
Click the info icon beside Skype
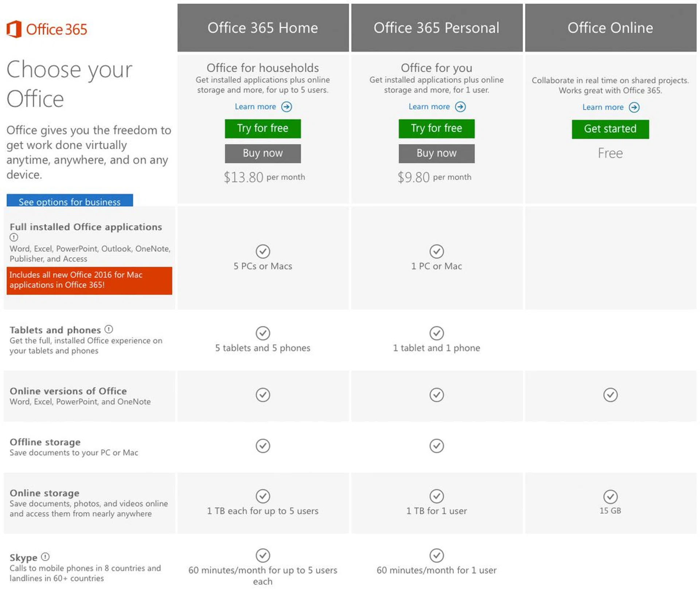pyautogui.click(x=45, y=557)
